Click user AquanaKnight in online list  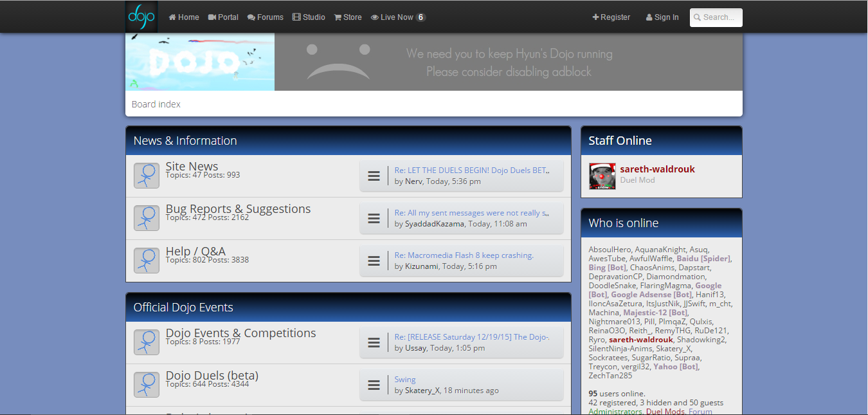661,250
